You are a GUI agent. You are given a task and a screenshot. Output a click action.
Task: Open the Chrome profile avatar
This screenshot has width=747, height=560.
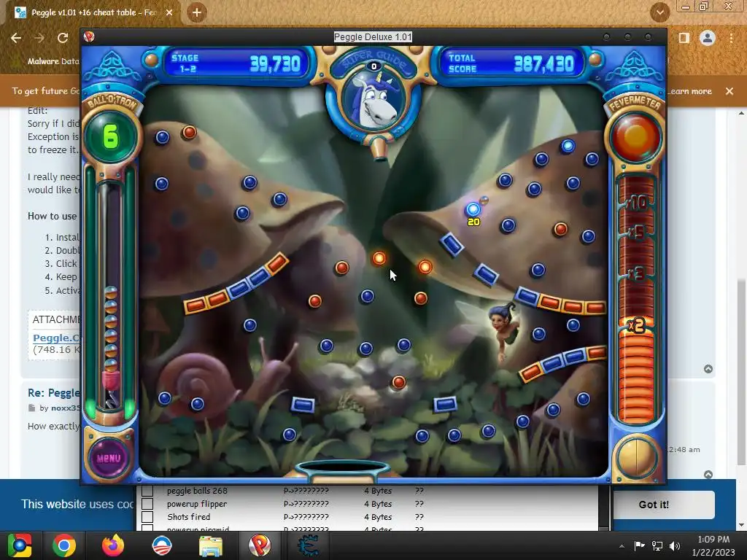tap(708, 38)
